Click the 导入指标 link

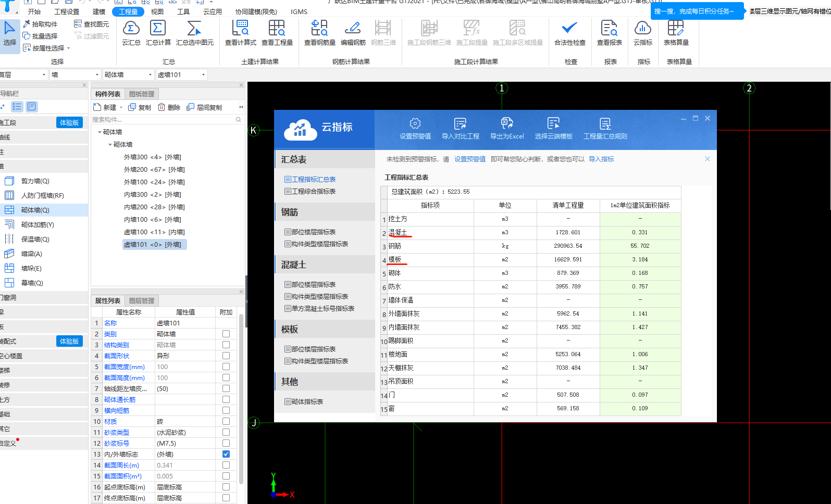pos(601,159)
